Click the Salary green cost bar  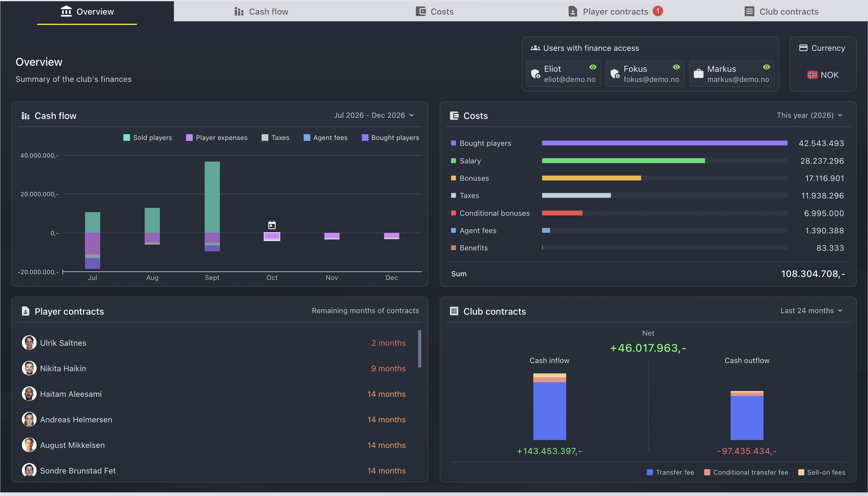coord(623,160)
